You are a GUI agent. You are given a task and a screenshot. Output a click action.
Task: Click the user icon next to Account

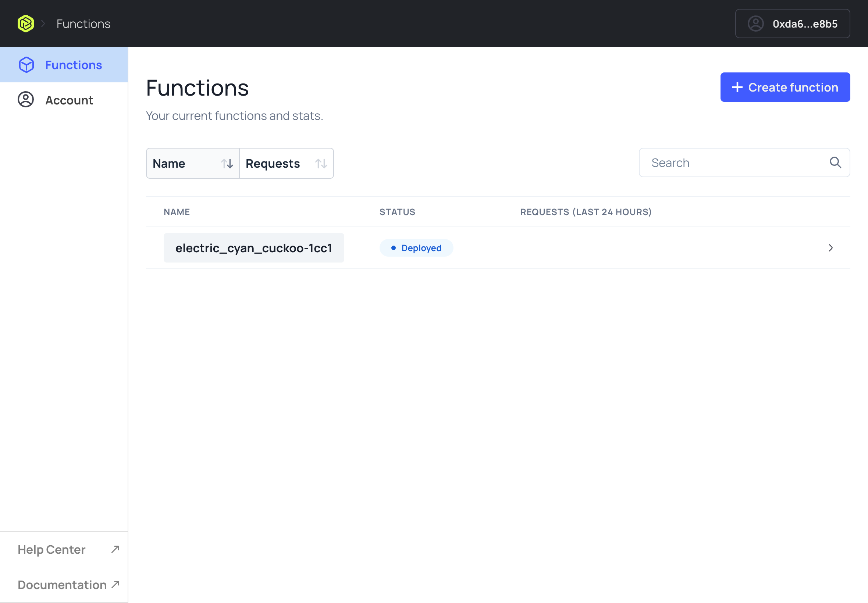point(25,100)
